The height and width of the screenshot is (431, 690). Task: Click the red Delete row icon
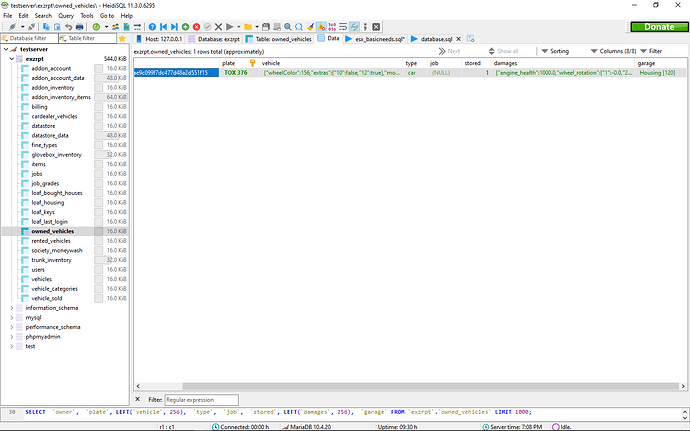[194, 26]
